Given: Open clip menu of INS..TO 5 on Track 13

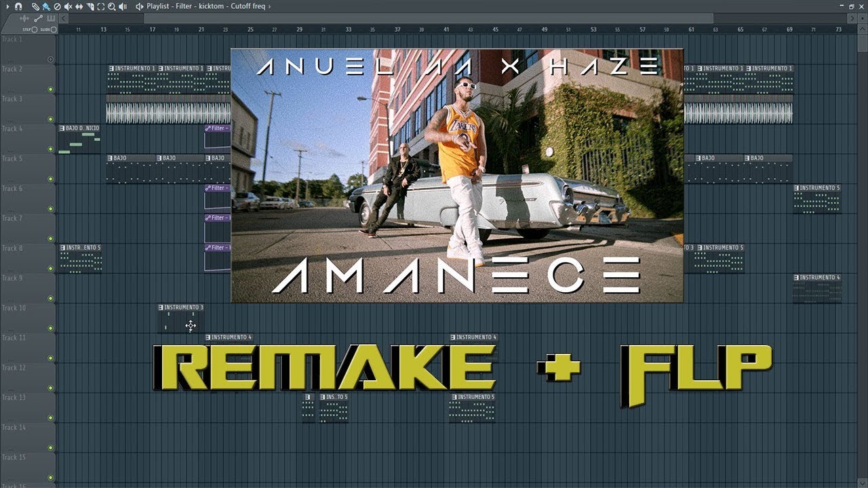Looking at the screenshot, I should [323, 396].
